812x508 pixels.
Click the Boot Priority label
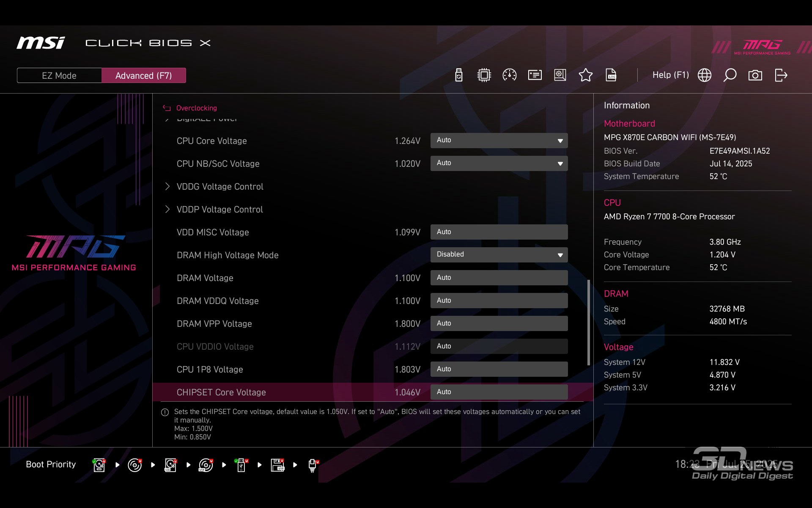(x=51, y=464)
